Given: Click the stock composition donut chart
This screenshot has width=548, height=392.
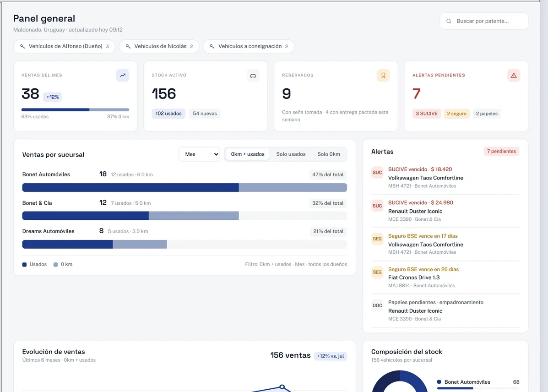Looking at the screenshot, I should 400,382.
